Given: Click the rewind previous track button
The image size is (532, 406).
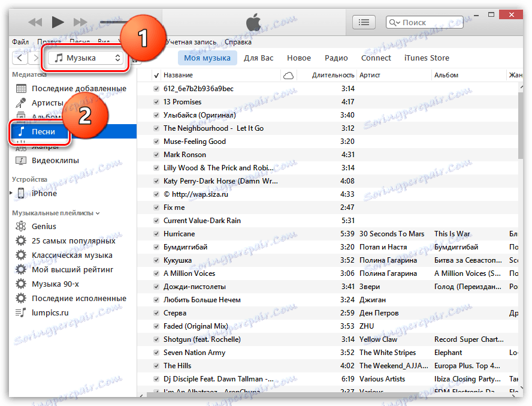Looking at the screenshot, I should (35, 22).
